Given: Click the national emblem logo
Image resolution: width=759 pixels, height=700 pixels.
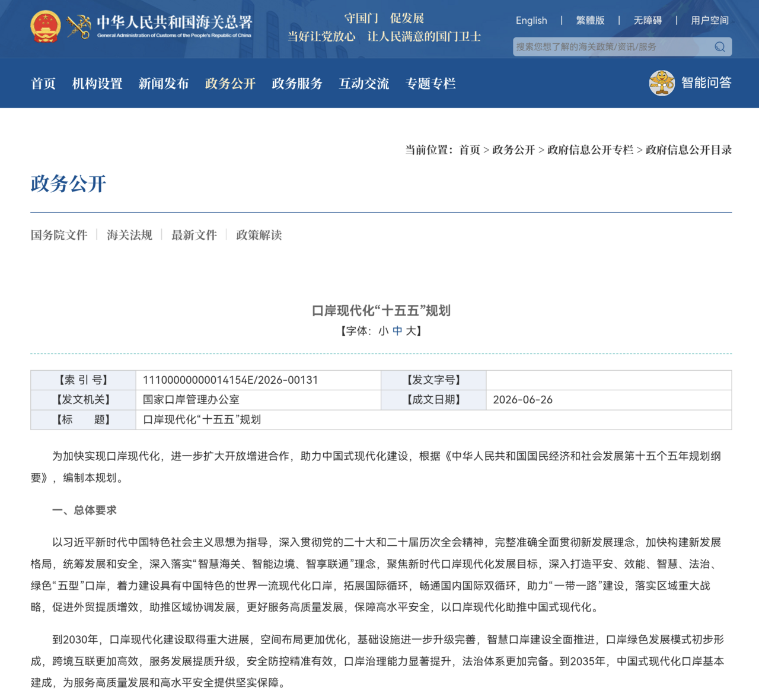Looking at the screenshot, I should tap(45, 26).
